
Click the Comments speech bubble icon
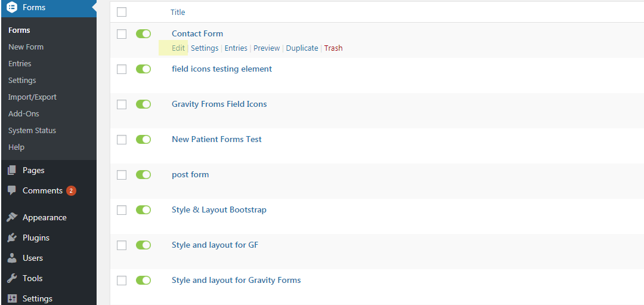11,191
